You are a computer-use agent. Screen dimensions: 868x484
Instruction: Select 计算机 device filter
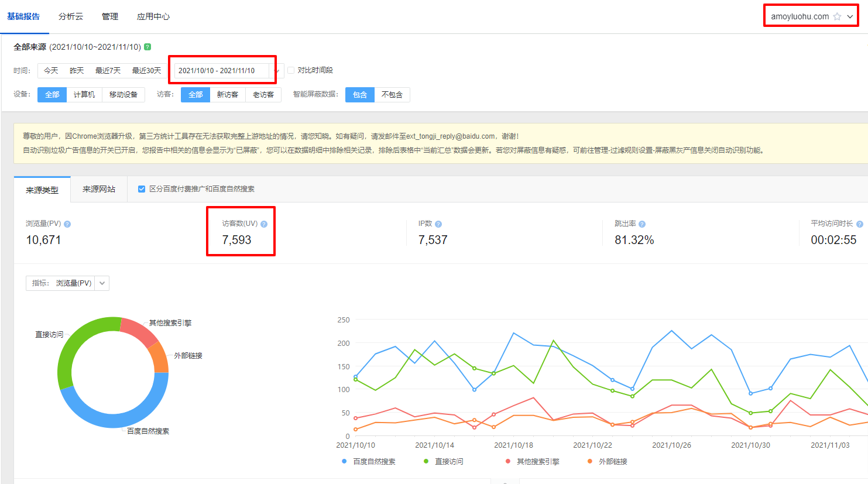click(84, 94)
